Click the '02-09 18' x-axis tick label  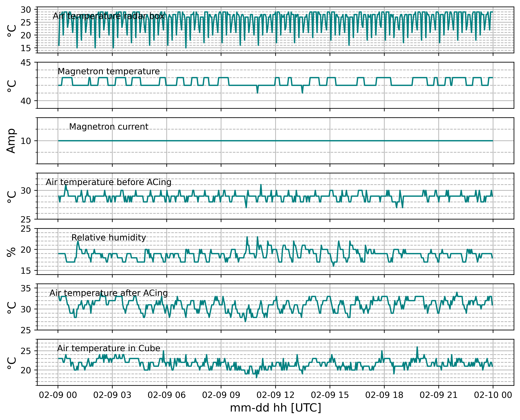384,395
